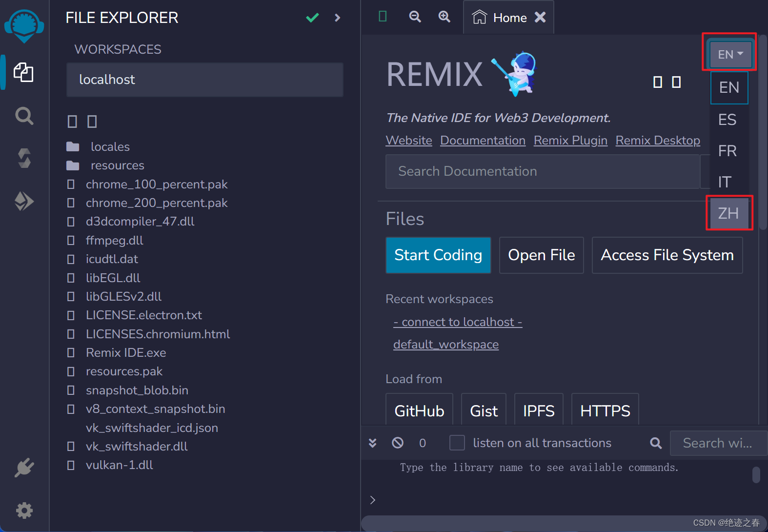The width and height of the screenshot is (768, 532).
Task: Select IT in language list
Action: 725,182
